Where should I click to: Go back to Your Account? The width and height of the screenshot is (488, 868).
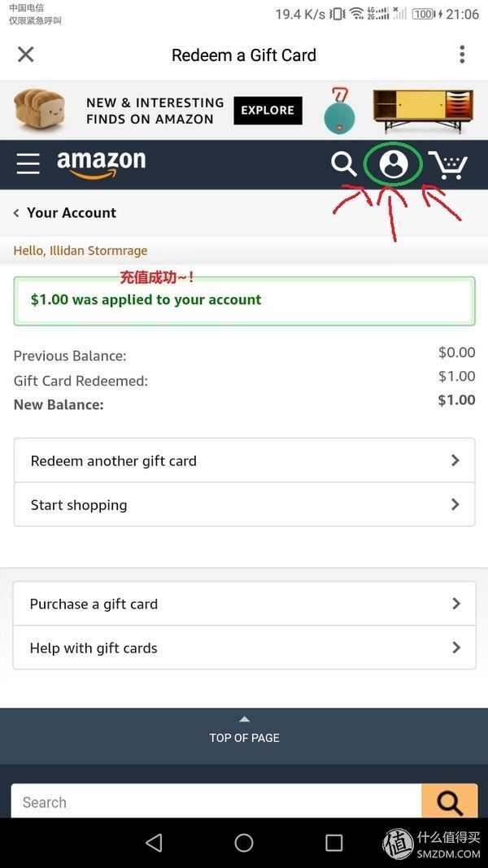(x=65, y=212)
